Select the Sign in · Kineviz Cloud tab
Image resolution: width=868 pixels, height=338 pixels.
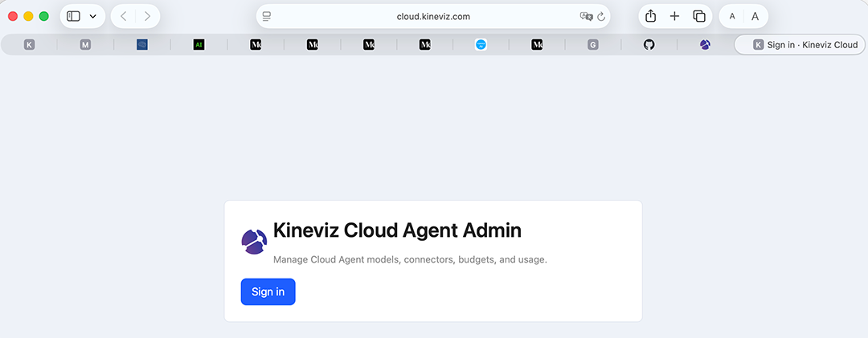pos(800,45)
